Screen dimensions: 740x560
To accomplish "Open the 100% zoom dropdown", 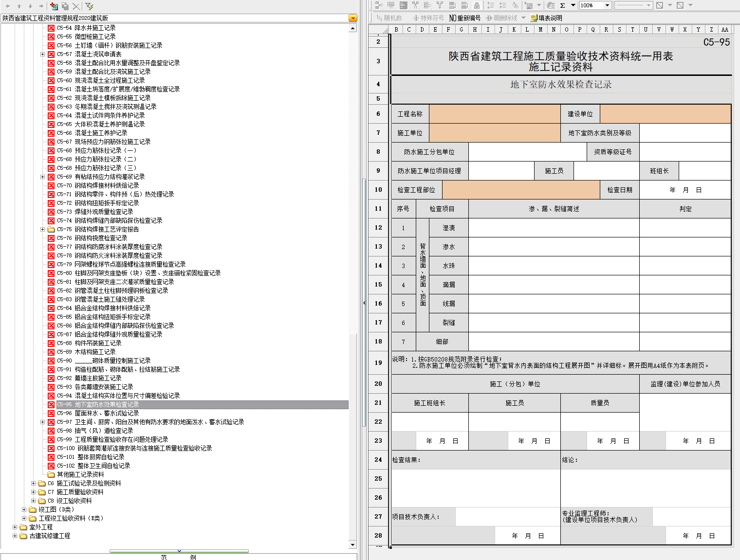I will (x=607, y=5).
